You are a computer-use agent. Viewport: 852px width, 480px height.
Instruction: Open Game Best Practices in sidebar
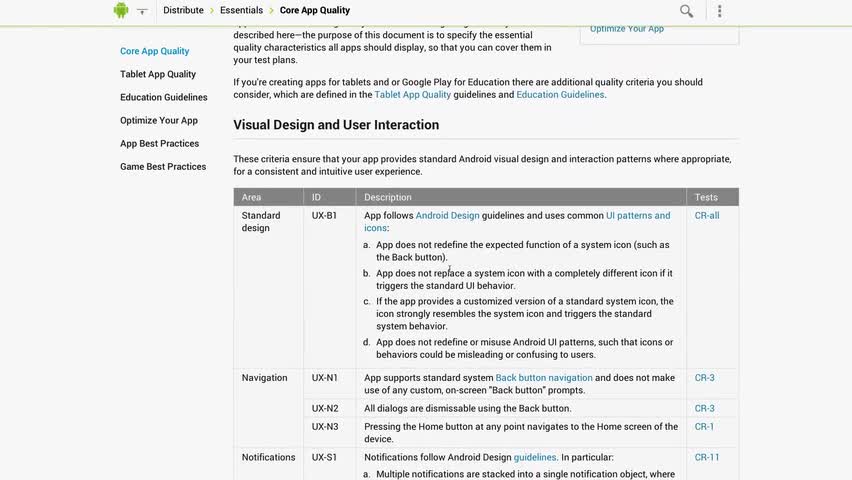point(163,167)
